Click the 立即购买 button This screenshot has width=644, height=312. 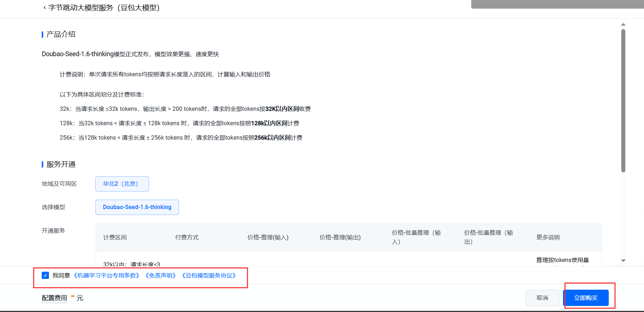click(586, 298)
